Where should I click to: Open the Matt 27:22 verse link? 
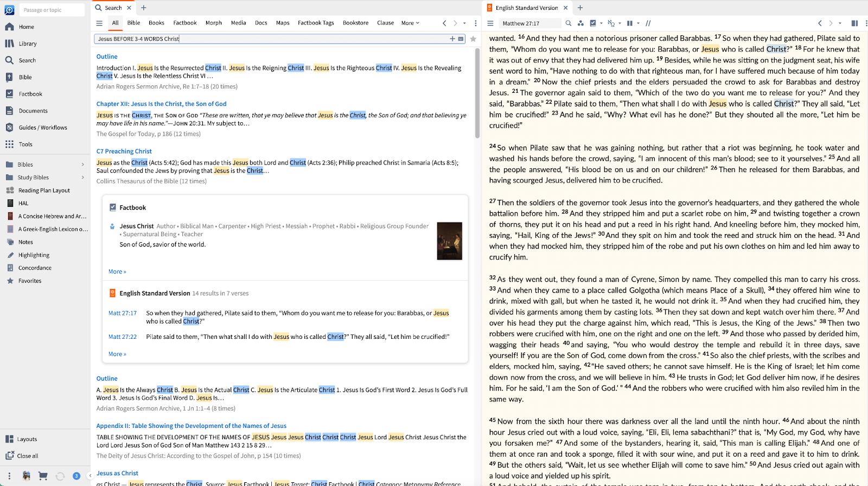click(x=123, y=337)
